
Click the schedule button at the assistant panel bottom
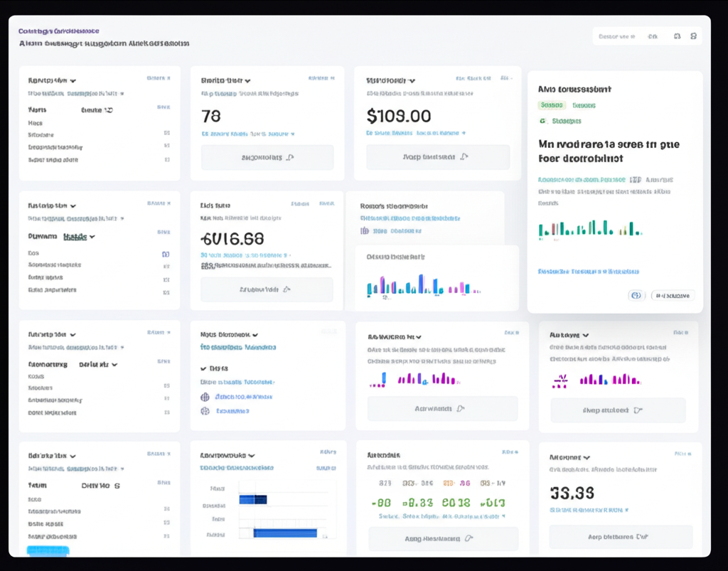point(673,294)
